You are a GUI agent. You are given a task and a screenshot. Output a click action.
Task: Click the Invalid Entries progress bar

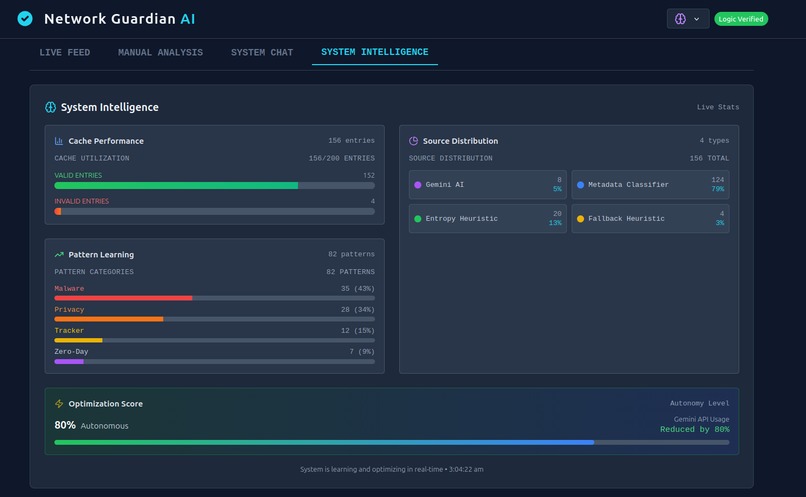[214, 211]
